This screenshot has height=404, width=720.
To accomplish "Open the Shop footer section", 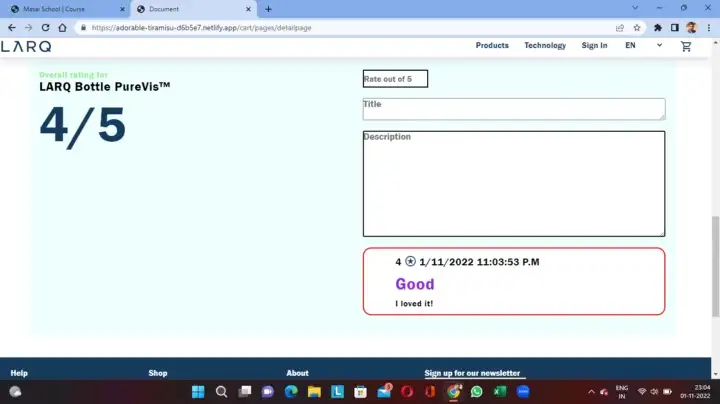I will click(158, 373).
